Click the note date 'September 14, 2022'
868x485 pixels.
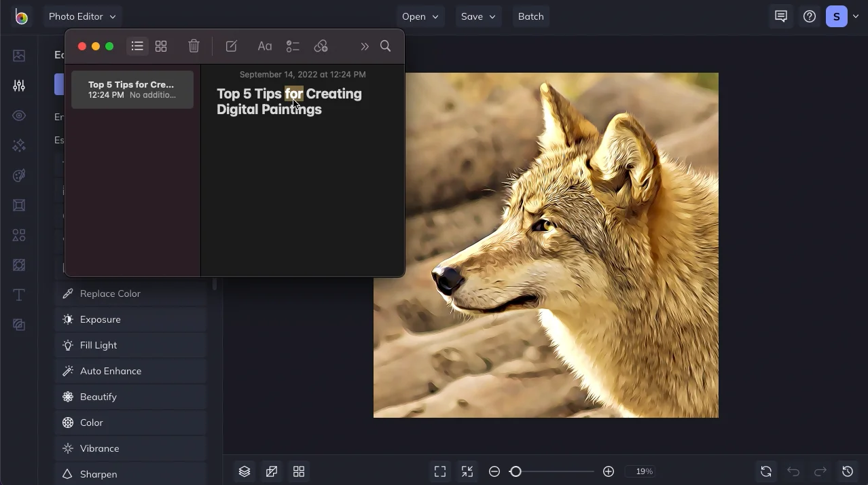pyautogui.click(x=303, y=74)
